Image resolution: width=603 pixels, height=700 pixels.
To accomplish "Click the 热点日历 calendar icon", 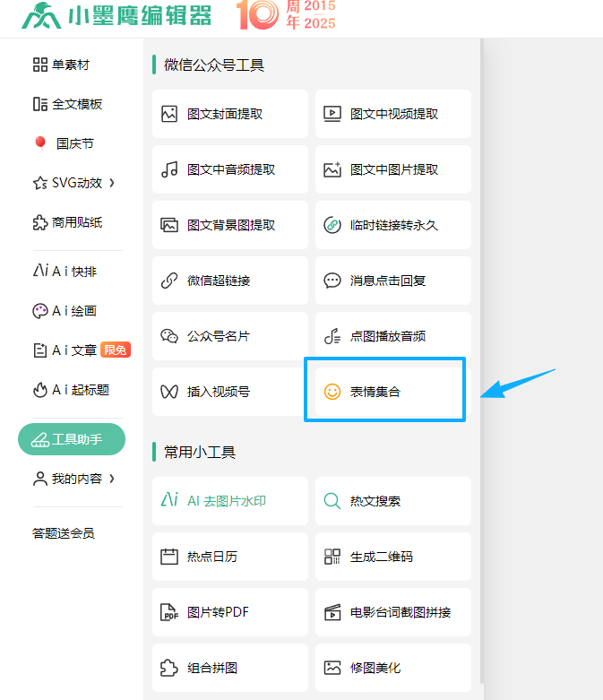I will tap(169, 557).
